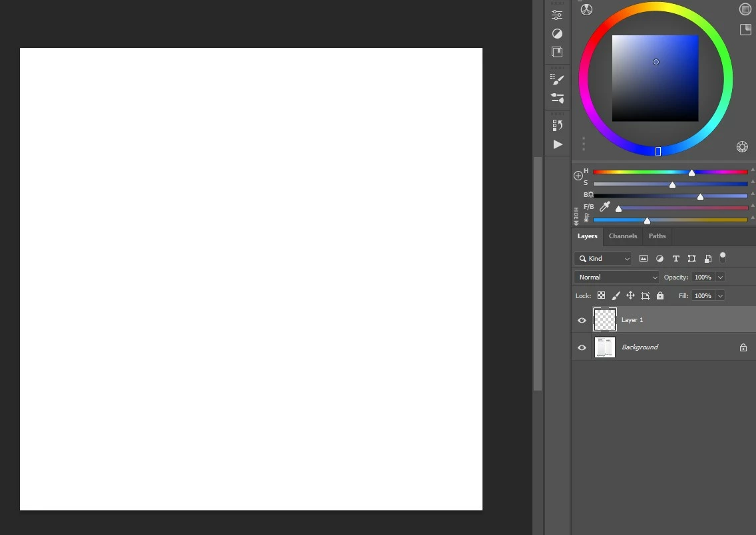Switch to the Paths tab
756x535 pixels.
tap(657, 236)
